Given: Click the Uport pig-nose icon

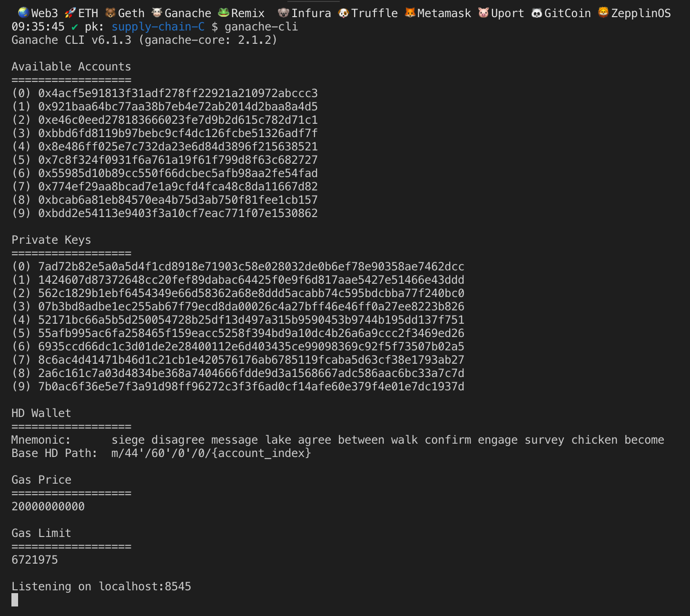Looking at the screenshot, I should click(x=483, y=13).
